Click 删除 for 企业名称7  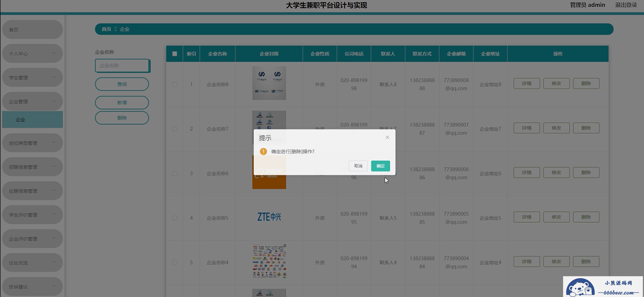586,128
